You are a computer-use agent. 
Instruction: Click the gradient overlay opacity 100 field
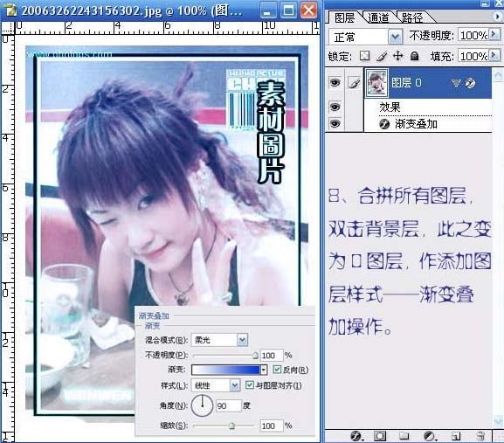272,356
